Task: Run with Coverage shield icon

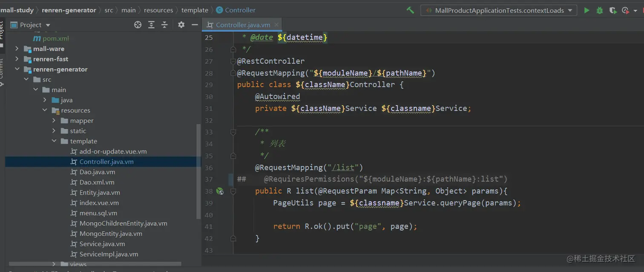Action: pos(612,10)
